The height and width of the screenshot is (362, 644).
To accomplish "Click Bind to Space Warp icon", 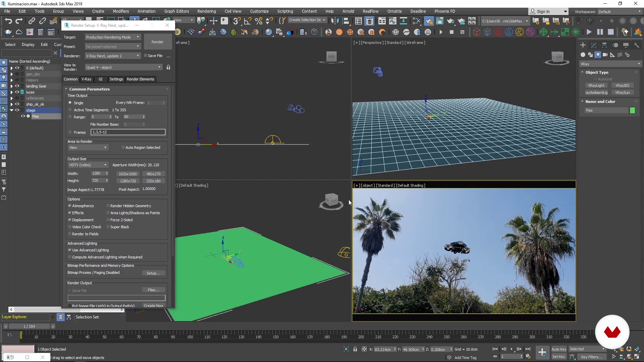I will (x=53, y=21).
